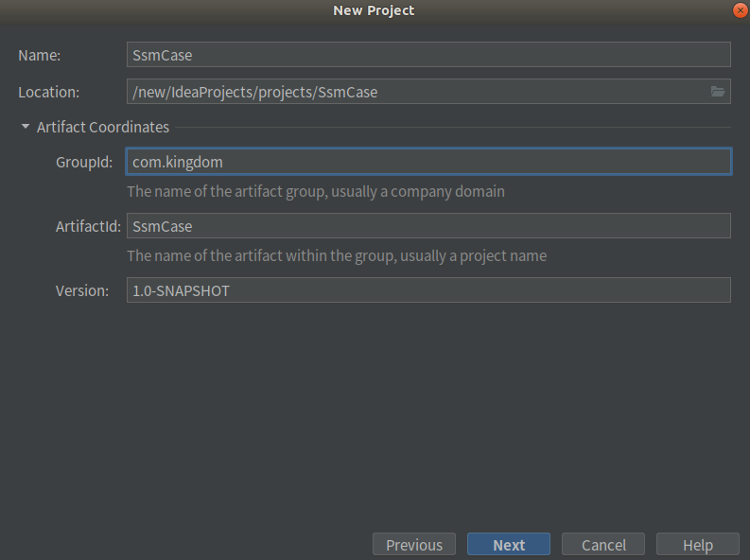The width and height of the screenshot is (750, 560).
Task: Return to the Previous step
Action: 414,545
